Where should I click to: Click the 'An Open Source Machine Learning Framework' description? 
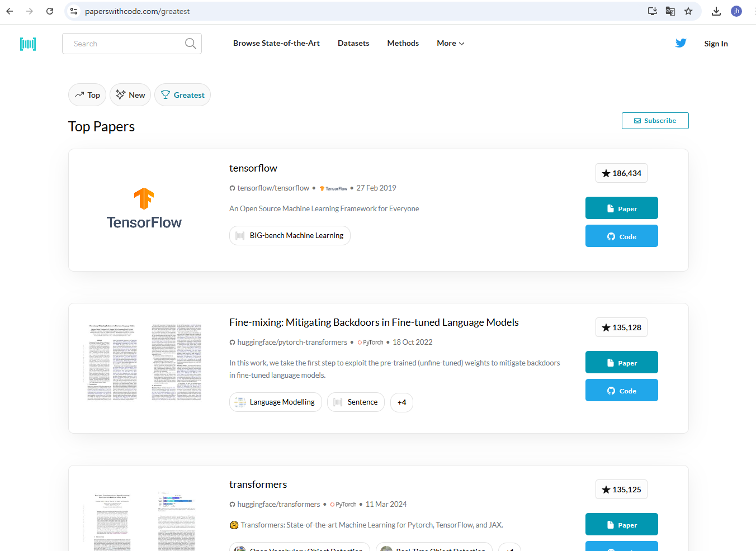tap(324, 208)
